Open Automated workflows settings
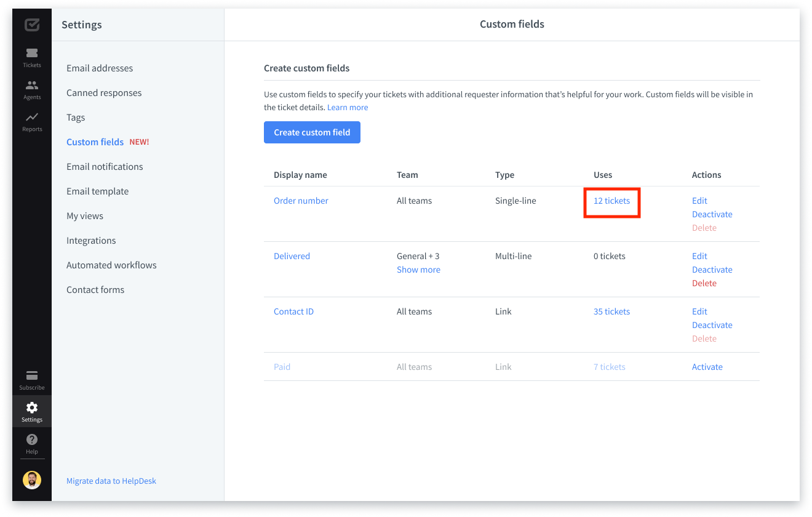 [x=111, y=265]
